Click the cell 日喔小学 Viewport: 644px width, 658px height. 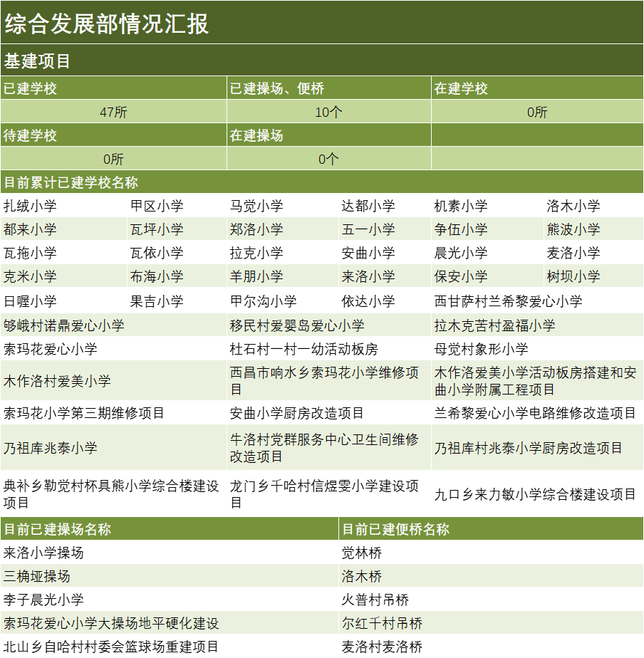coord(63,301)
